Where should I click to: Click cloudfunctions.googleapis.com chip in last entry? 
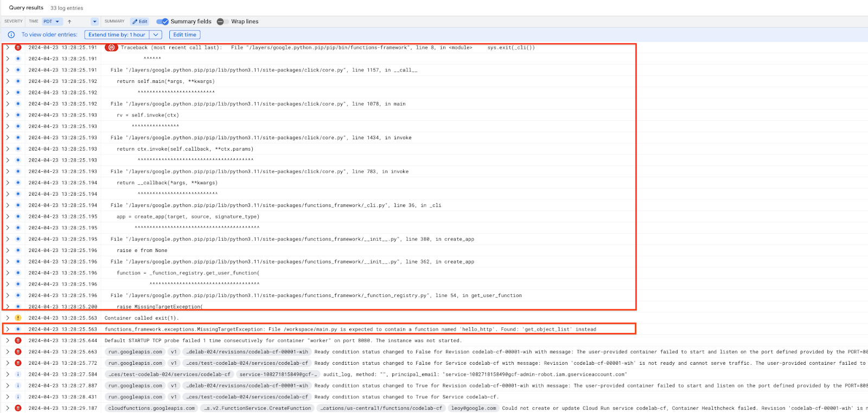pyautogui.click(x=151, y=408)
